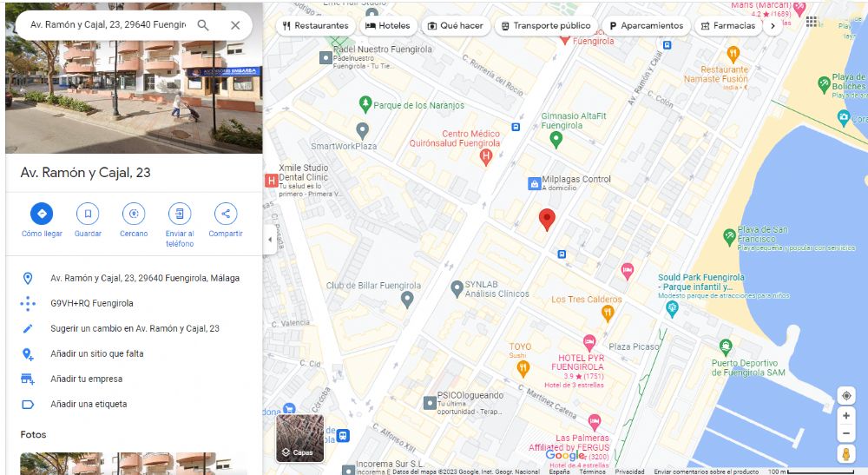This screenshot has height=475, width=868.
Task: Activate the Street View pegman
Action: [845, 454]
